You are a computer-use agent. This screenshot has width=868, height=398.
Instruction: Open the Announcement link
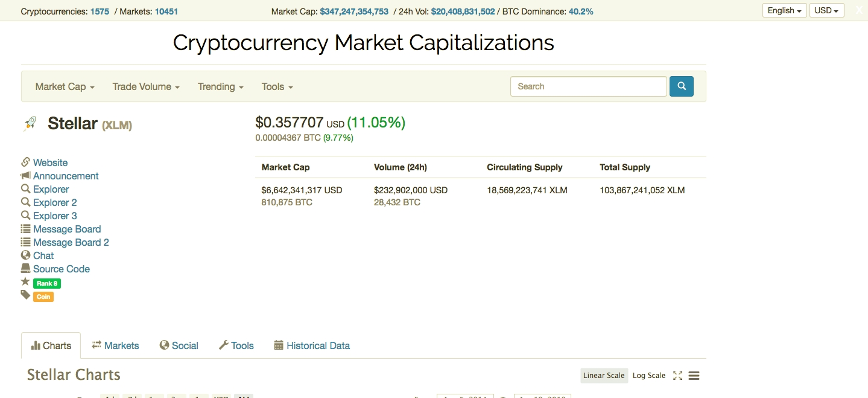click(x=66, y=176)
